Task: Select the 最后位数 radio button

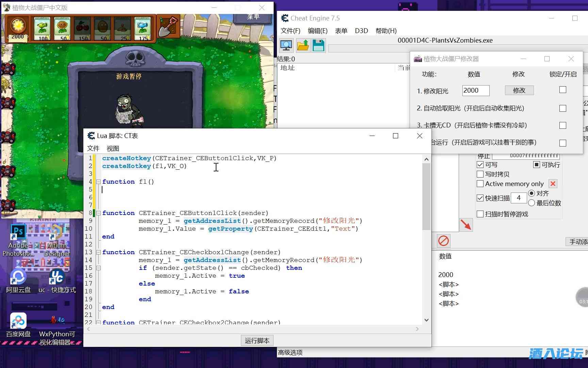Action: pos(532,203)
